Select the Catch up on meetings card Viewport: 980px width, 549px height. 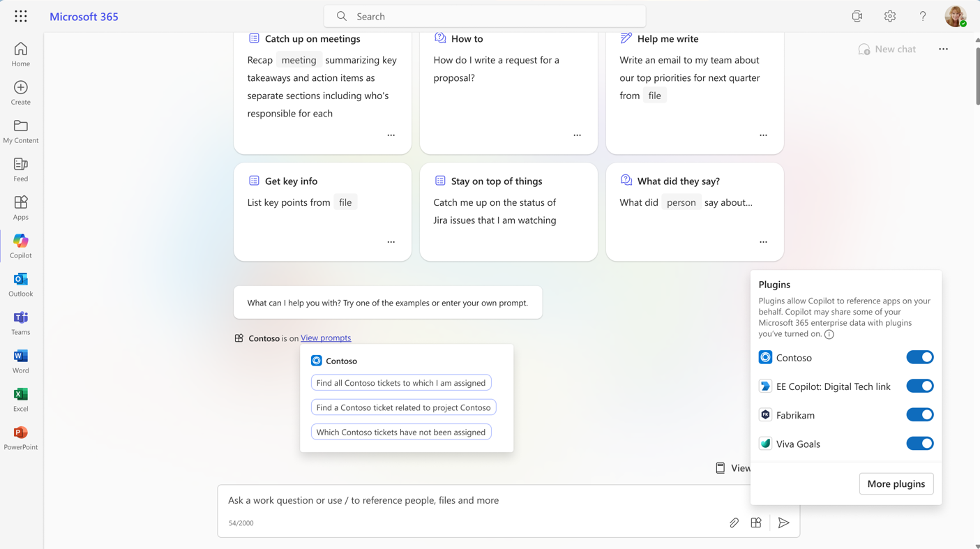tap(322, 93)
